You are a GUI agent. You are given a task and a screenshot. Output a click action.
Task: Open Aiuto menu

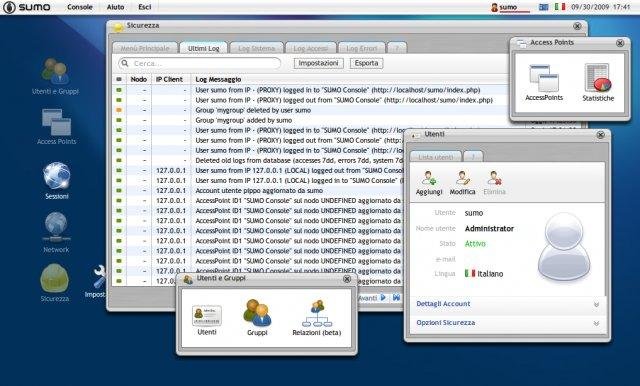point(116,7)
